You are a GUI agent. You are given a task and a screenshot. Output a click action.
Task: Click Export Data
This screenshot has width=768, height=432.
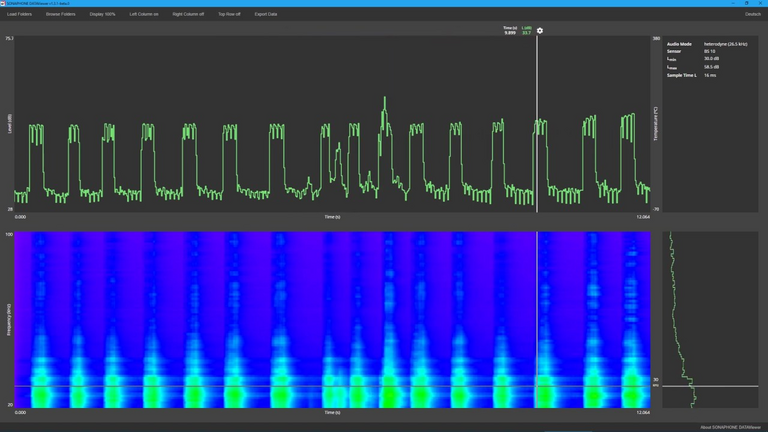pos(266,14)
